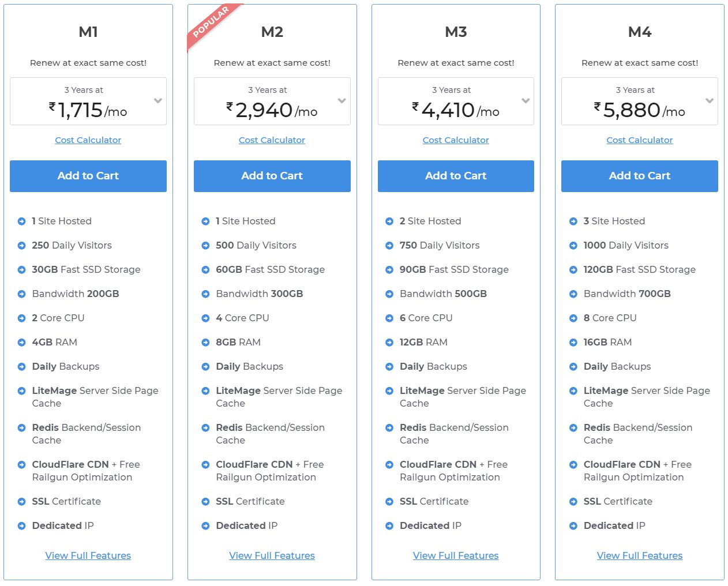Click the arrow icon beside M1's Daily Backups

point(22,366)
